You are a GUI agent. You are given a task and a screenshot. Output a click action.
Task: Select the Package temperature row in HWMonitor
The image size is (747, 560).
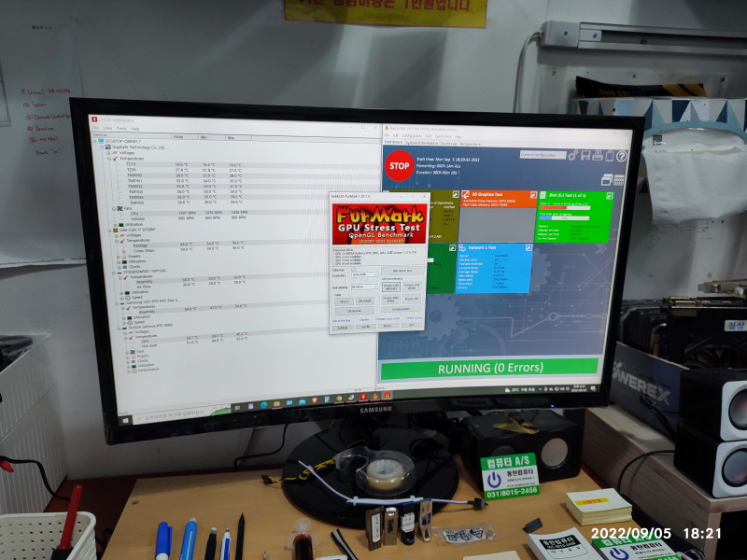189,245
